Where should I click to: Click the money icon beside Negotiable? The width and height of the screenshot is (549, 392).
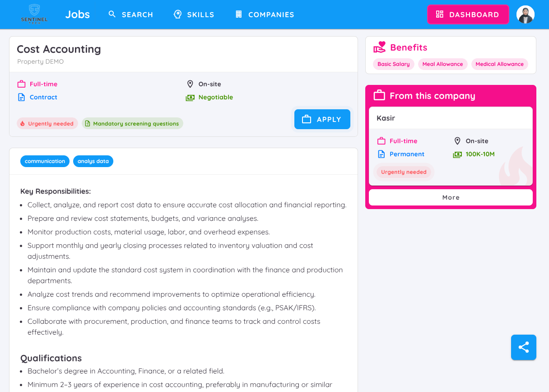[190, 98]
